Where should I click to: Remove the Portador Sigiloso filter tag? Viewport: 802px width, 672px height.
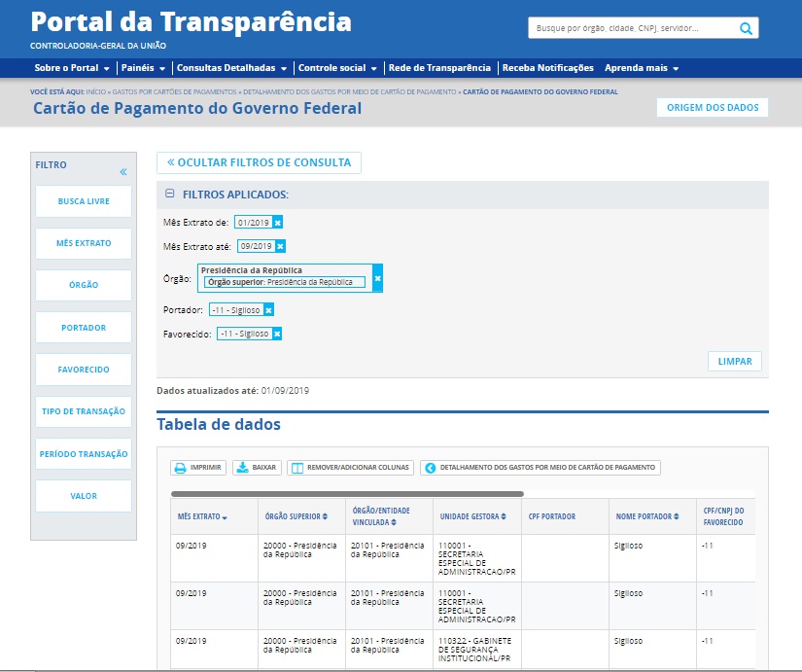coord(269,310)
